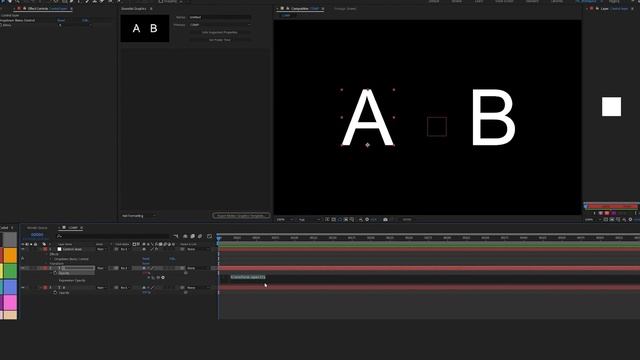Select letter B in composition viewer
The height and width of the screenshot is (360, 640).
pos(493,118)
